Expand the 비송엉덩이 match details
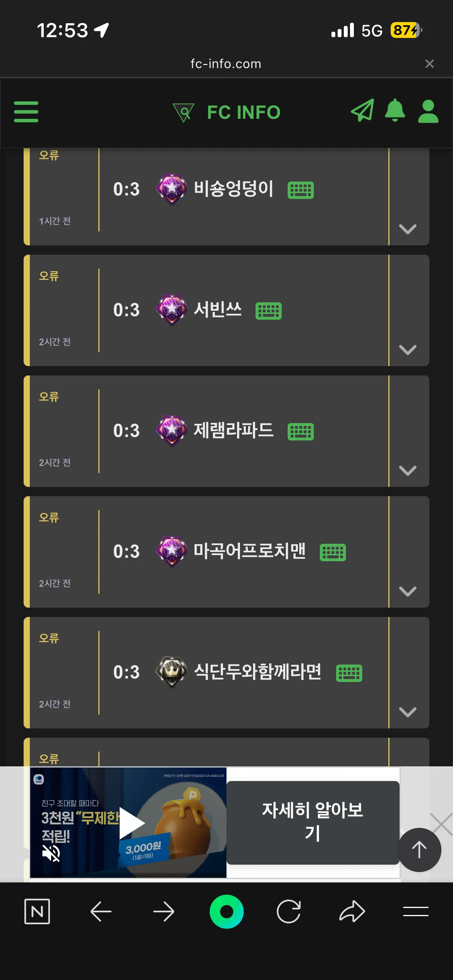Image resolution: width=453 pixels, height=980 pixels. pos(408,229)
